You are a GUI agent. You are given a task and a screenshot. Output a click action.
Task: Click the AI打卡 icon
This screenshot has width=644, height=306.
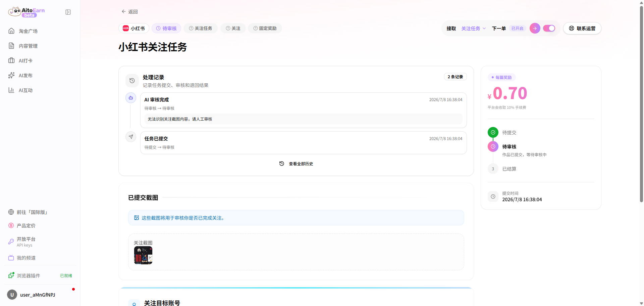(x=11, y=60)
